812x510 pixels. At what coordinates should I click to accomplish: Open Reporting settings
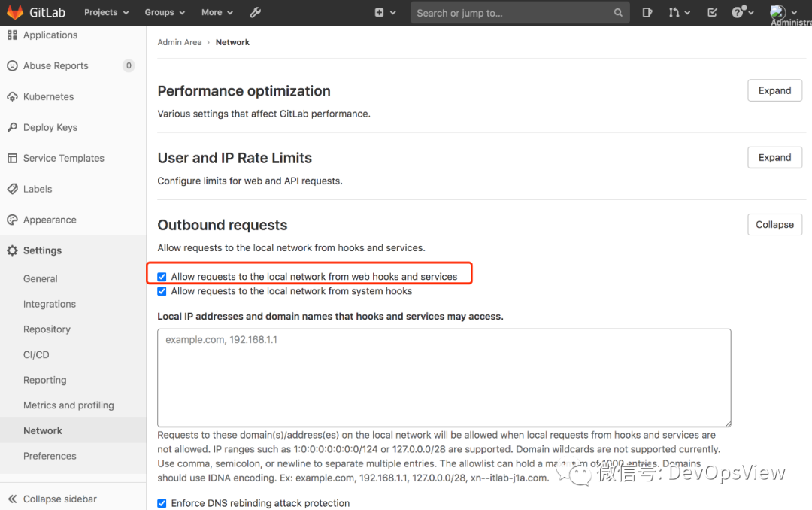[x=44, y=380]
